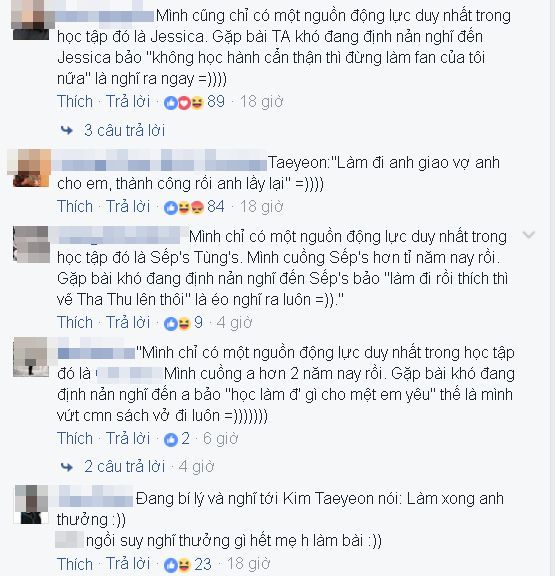Like the Jessica comment via Thích
The width and height of the screenshot is (555, 576).
(x=75, y=102)
